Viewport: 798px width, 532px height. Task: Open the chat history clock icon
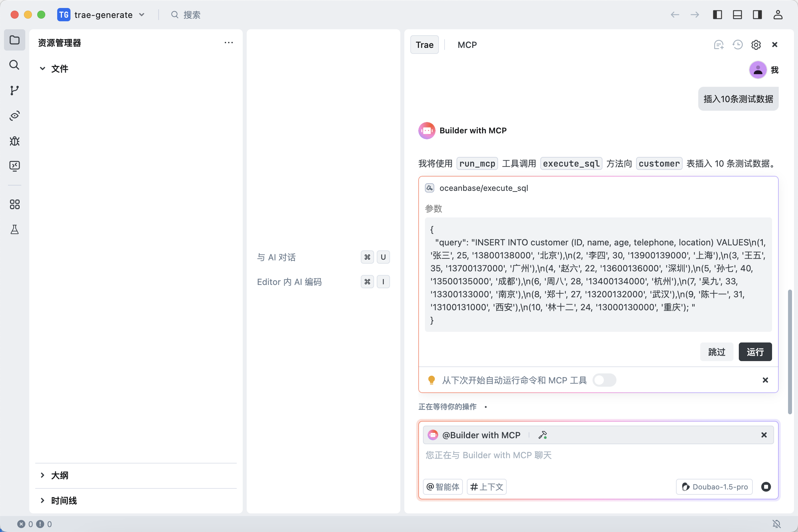pyautogui.click(x=737, y=45)
